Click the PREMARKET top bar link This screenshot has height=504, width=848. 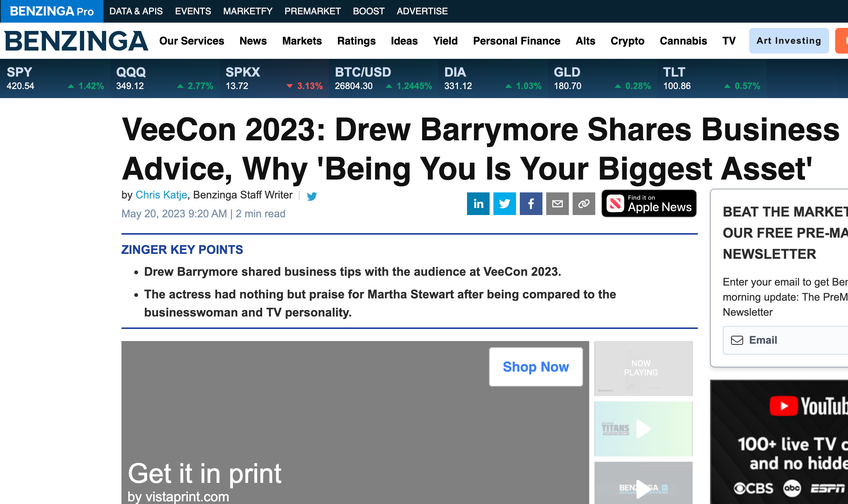click(312, 11)
